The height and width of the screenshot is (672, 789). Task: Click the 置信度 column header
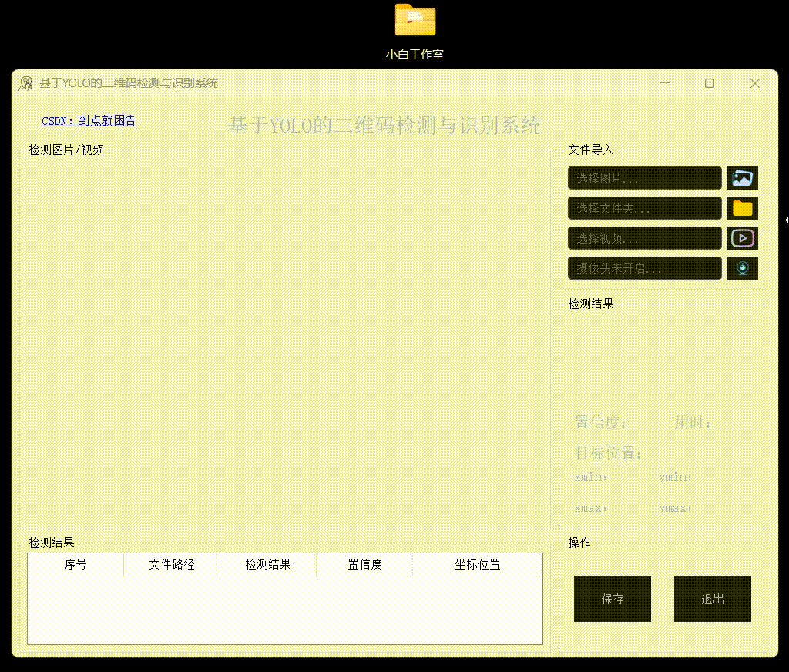364,565
